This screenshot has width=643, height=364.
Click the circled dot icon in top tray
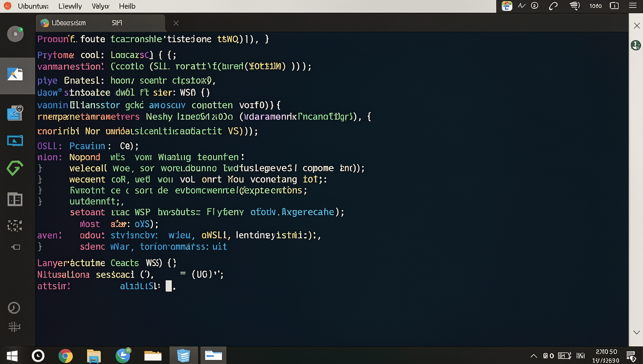tap(534, 6)
